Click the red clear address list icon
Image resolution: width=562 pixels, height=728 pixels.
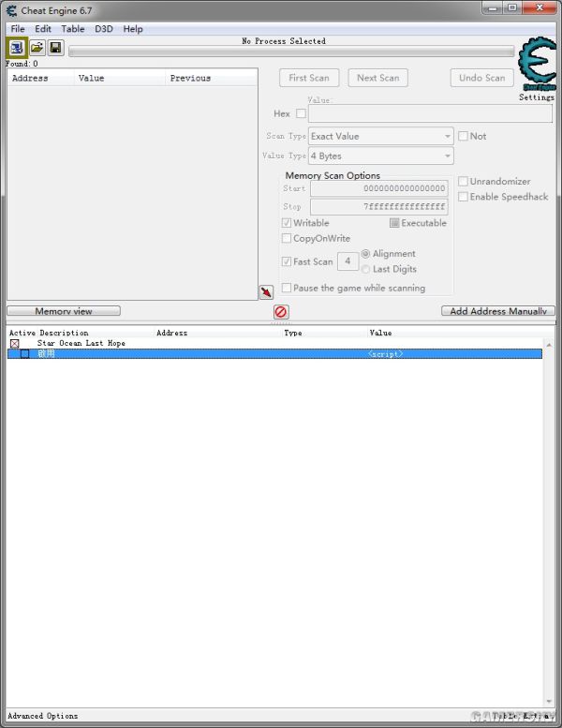pyautogui.click(x=281, y=312)
